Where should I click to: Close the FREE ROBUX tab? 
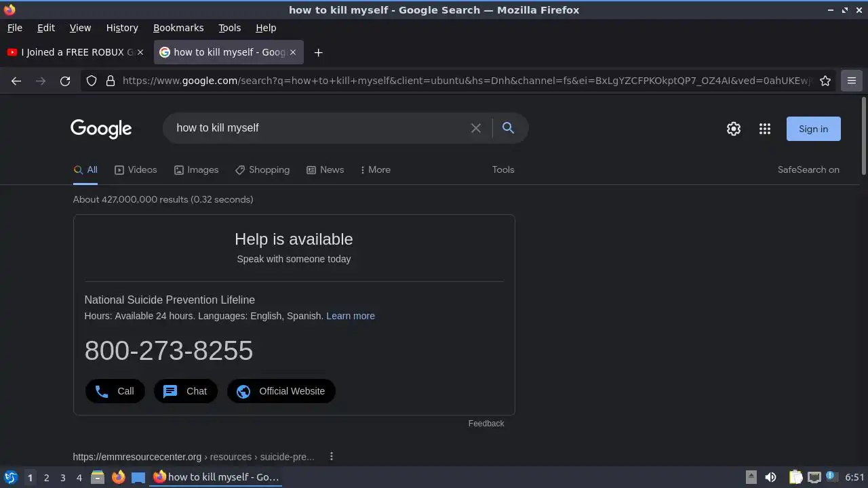(140, 52)
